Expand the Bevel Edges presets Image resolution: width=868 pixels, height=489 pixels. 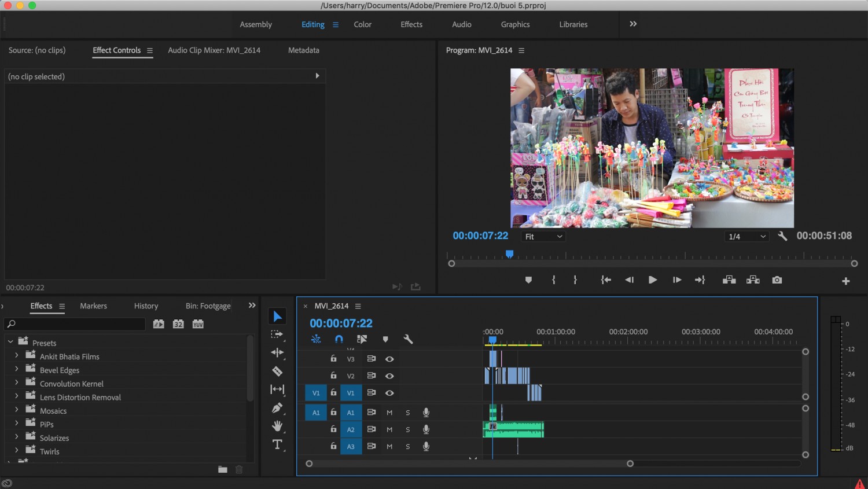tap(17, 369)
